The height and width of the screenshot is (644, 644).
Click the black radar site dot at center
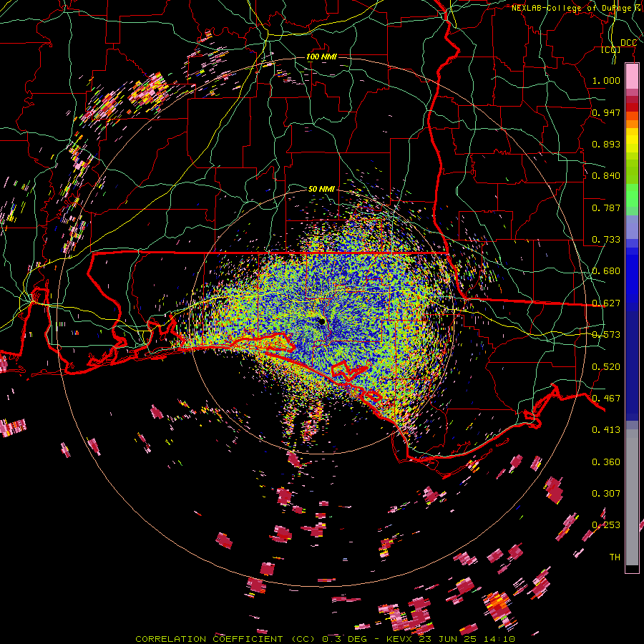[x=321, y=321]
